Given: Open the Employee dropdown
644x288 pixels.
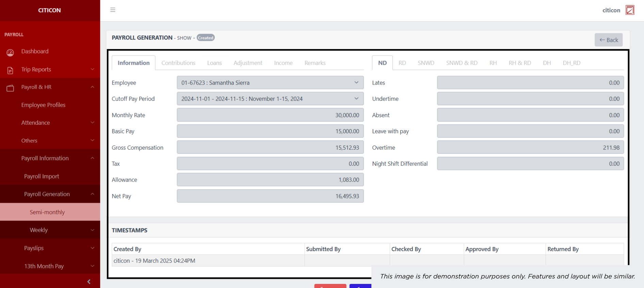Looking at the screenshot, I should pyautogui.click(x=270, y=82).
